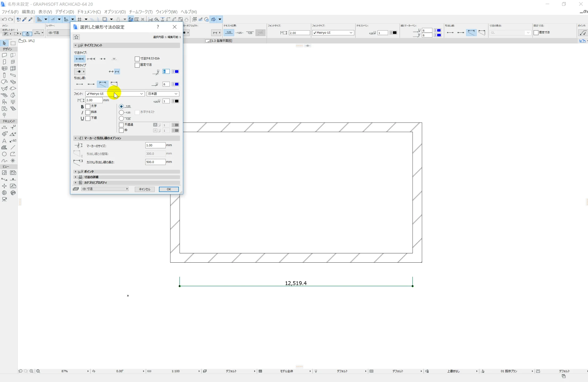Click the favorites star icon in dialog
The image size is (588, 382).
tap(76, 37)
